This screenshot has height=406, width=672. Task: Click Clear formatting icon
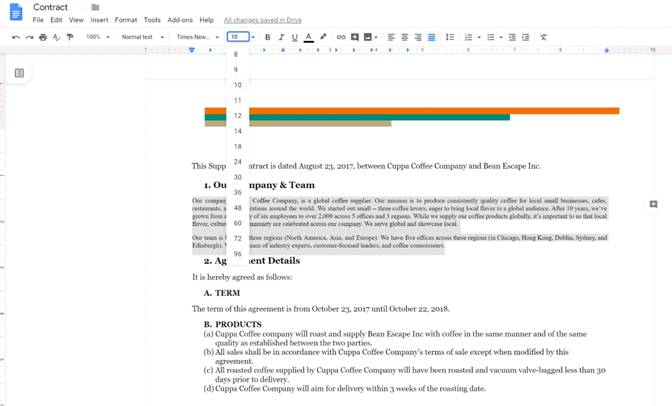[x=543, y=37]
